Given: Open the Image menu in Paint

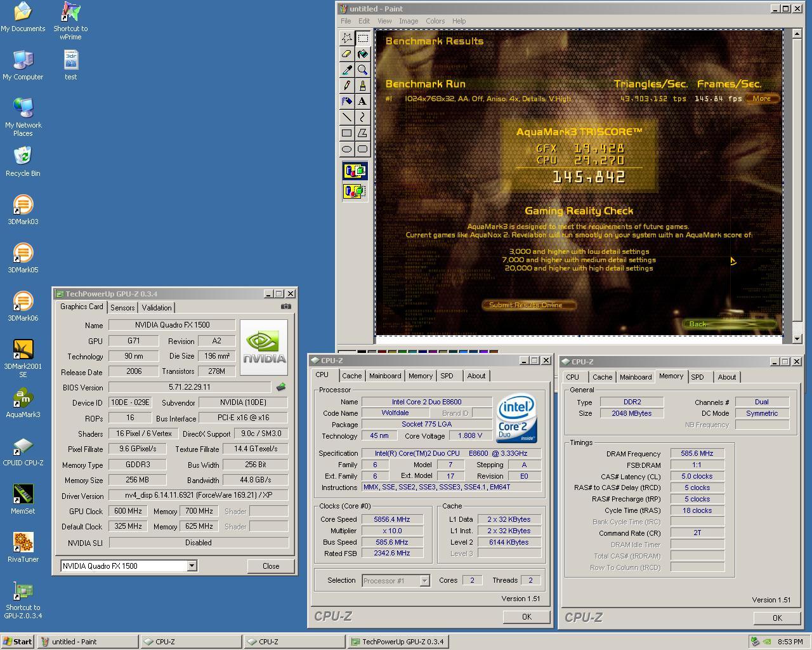Looking at the screenshot, I should (x=408, y=21).
